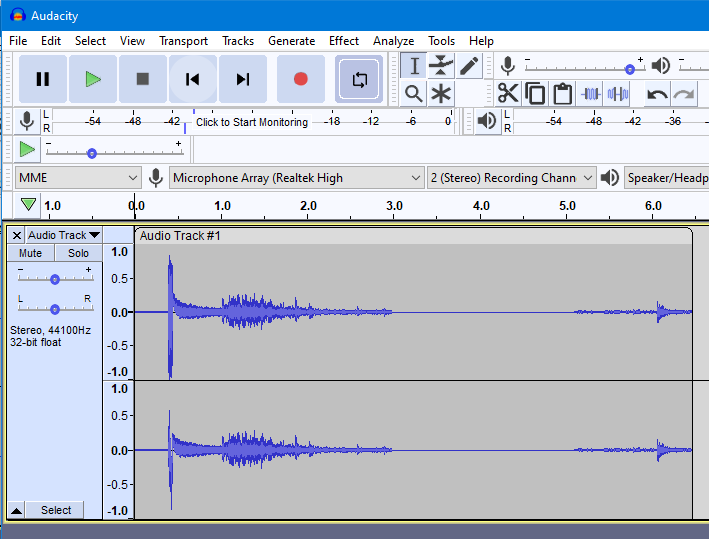Click 'Click to Start Monitoring' meter
The height and width of the screenshot is (539, 709).
252,122
